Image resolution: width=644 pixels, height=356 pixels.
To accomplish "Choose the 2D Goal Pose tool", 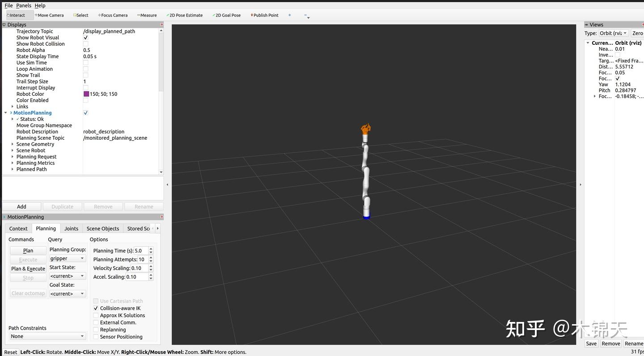I will coord(226,15).
